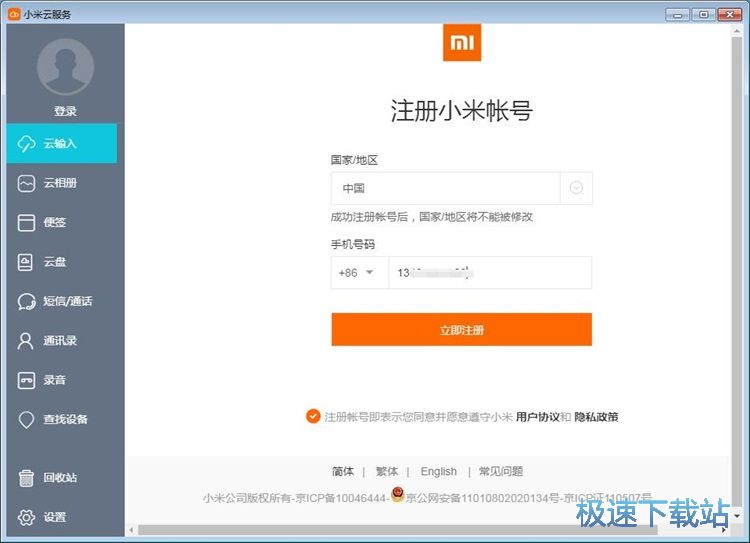Click the horizontal scrollbar thumb

tap(397, 530)
